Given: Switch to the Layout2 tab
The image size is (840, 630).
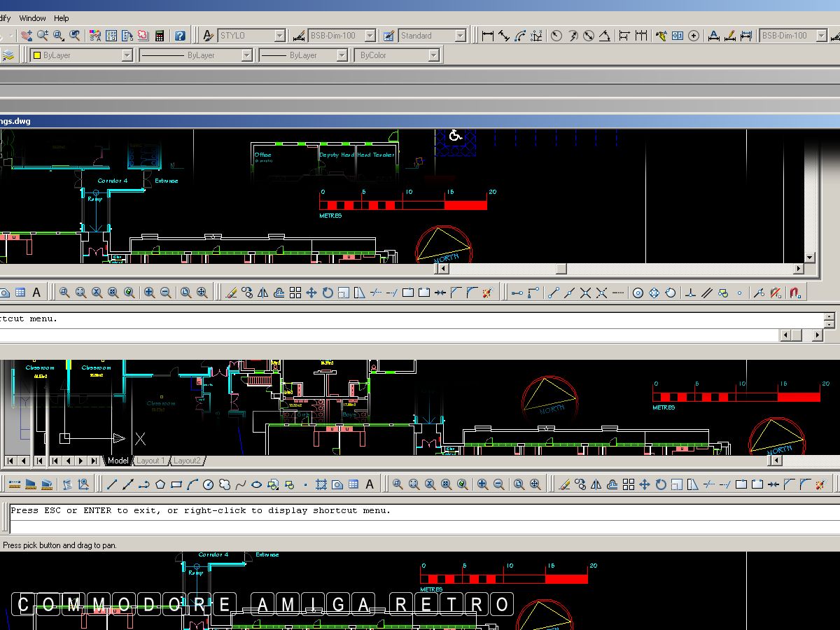Looking at the screenshot, I should coord(187,461).
